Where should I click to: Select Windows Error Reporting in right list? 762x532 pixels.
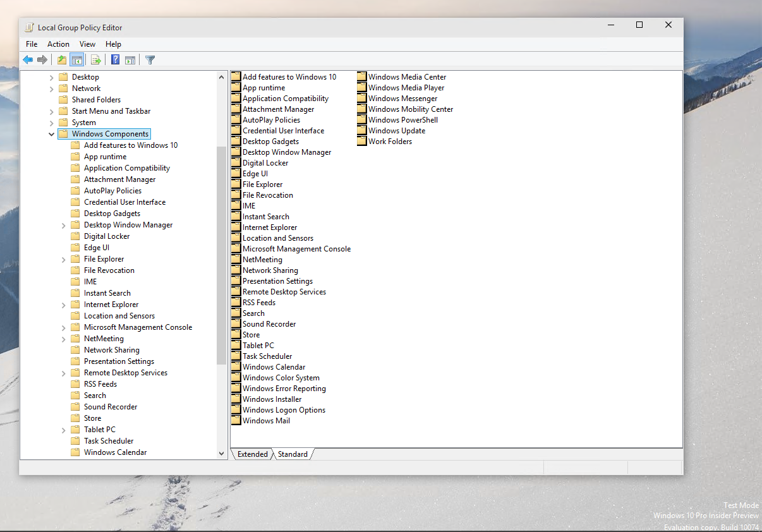pyautogui.click(x=284, y=389)
